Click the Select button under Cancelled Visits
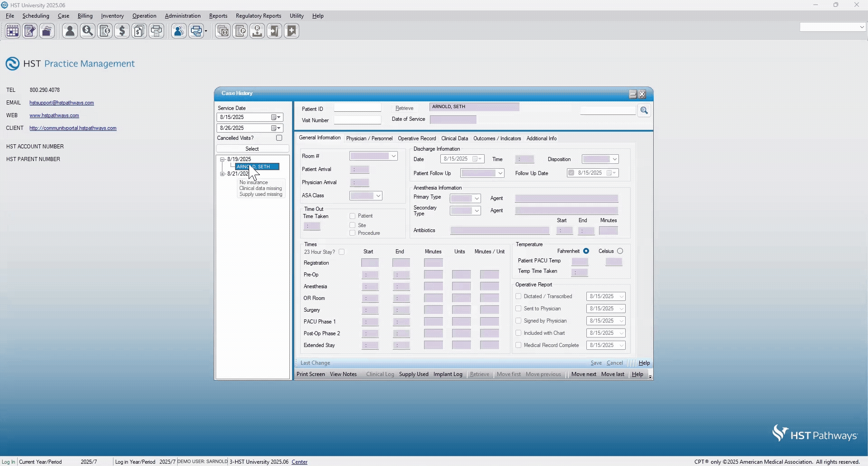This screenshot has height=466, width=868. (252, 149)
